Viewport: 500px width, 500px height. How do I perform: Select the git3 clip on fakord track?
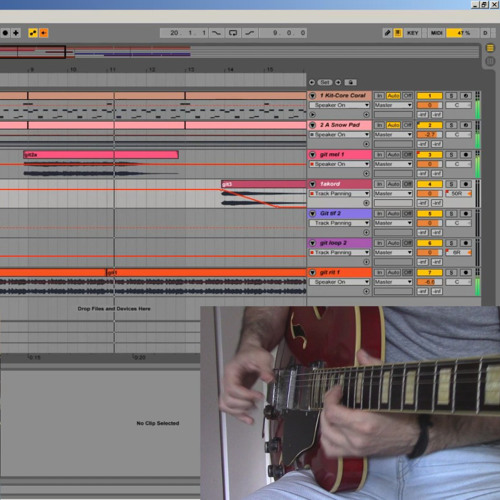(x=263, y=184)
